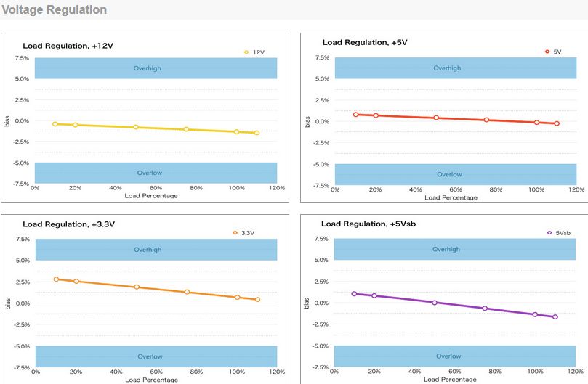The width and height of the screenshot is (588, 384).
Task: Select the 100% load point on the +5Vsb line
Action: (535, 314)
